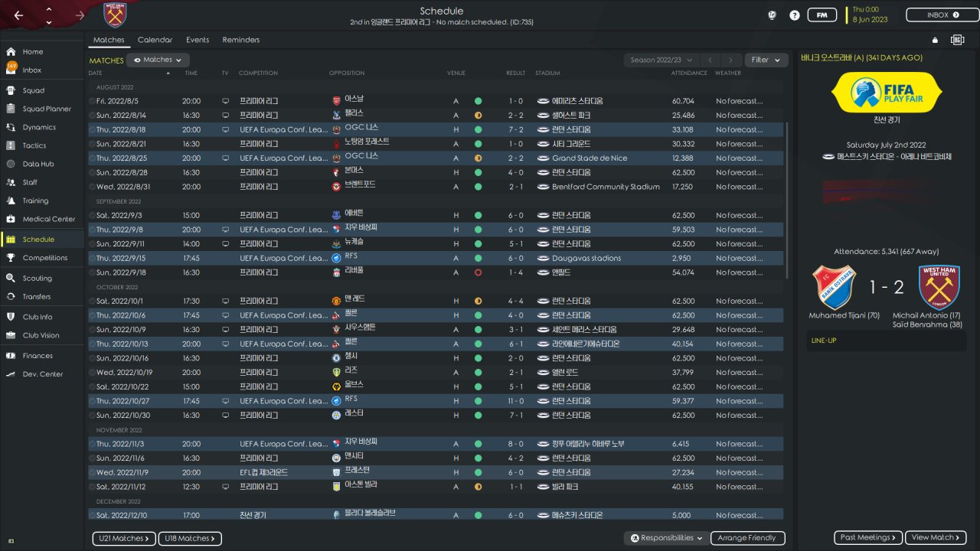Select the Matches tab
980x551 pixels.
tap(109, 40)
